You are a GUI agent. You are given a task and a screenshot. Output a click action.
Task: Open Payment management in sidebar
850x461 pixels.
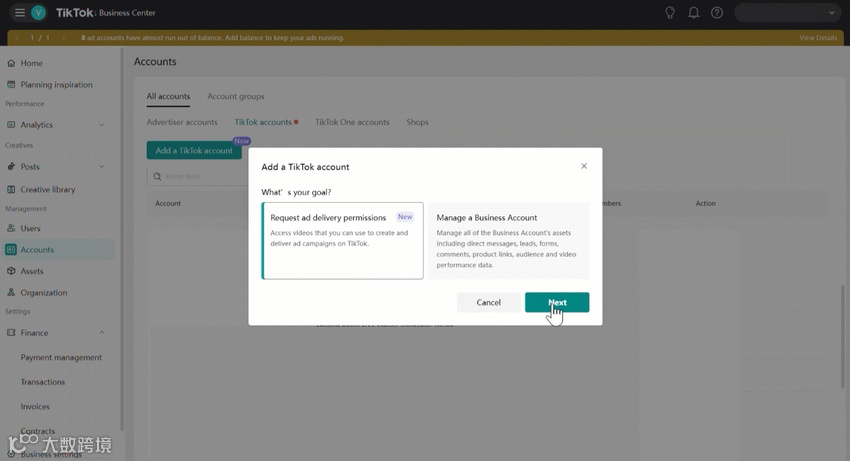[x=61, y=357]
